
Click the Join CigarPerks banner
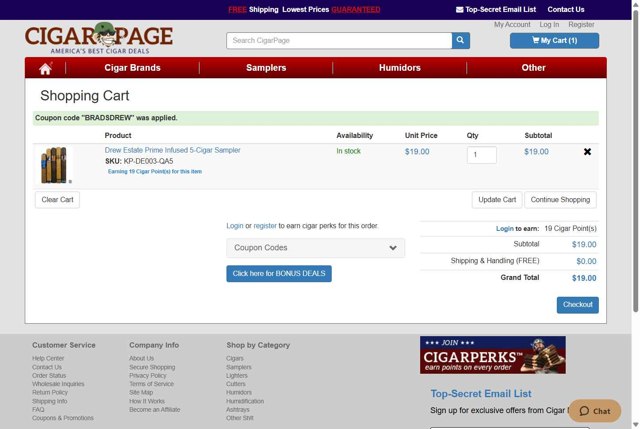(493, 355)
